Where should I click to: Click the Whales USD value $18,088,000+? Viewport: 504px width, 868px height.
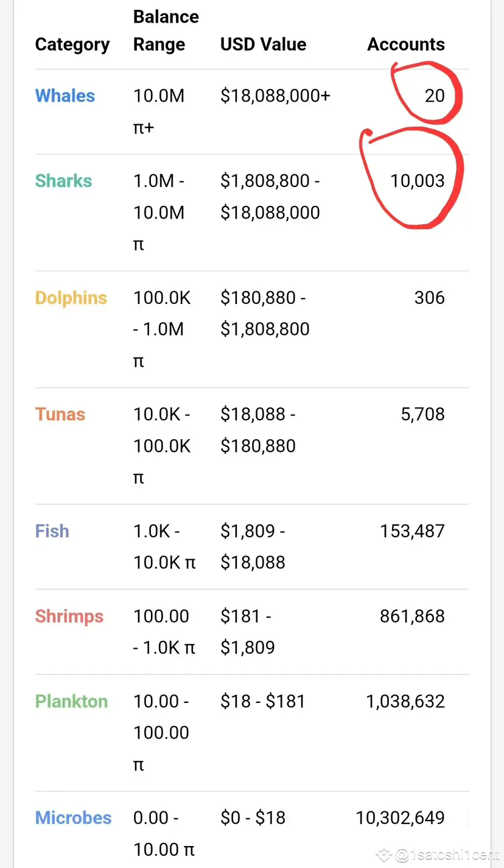pyautogui.click(x=275, y=96)
